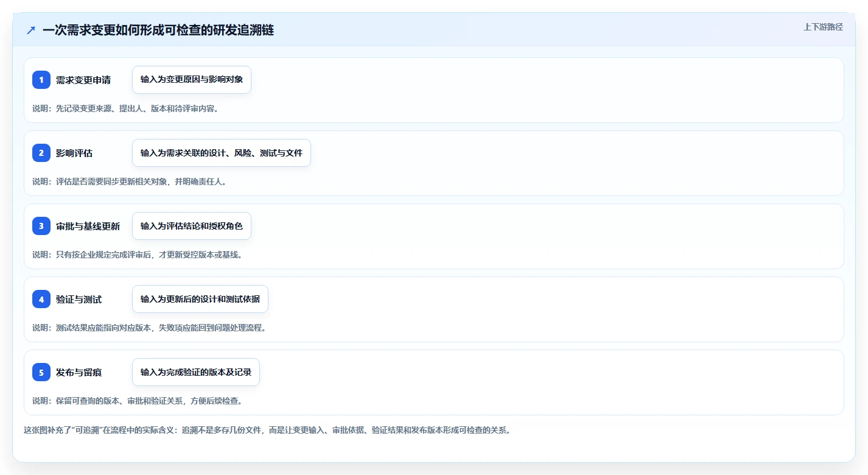868x475 pixels.
Task: Click the 输入为需求关联的设计、风险、测试与文件 chip
Action: pyautogui.click(x=222, y=153)
